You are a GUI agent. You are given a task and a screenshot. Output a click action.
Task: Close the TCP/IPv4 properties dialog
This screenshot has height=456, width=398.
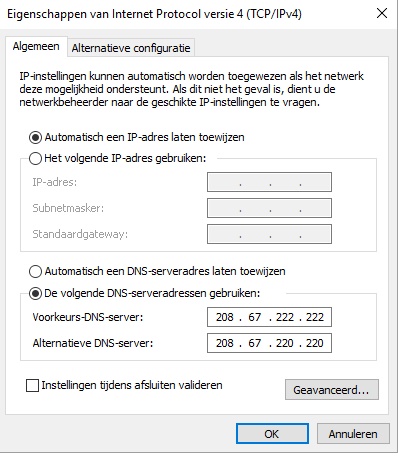coord(382,14)
